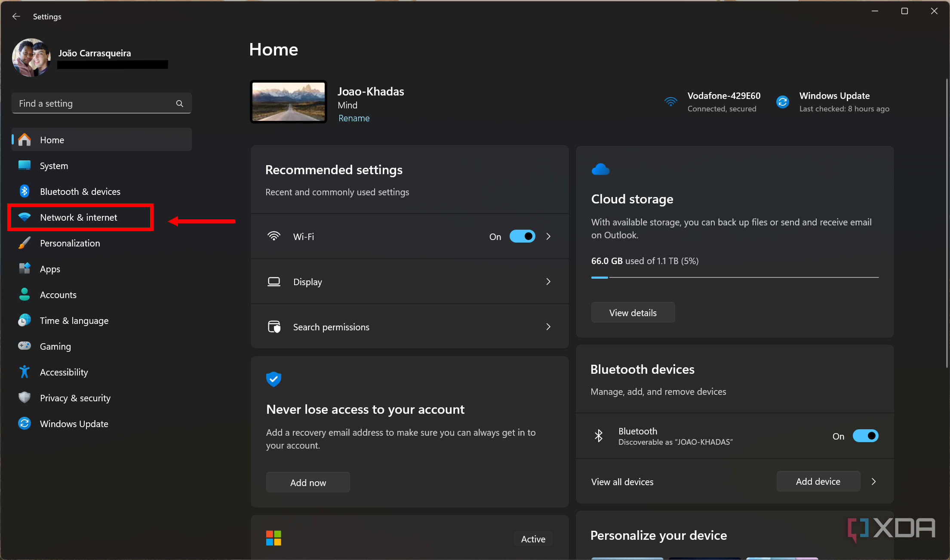Viewport: 950px width, 560px height.
Task: Open Display settings chevron
Action: click(548, 282)
